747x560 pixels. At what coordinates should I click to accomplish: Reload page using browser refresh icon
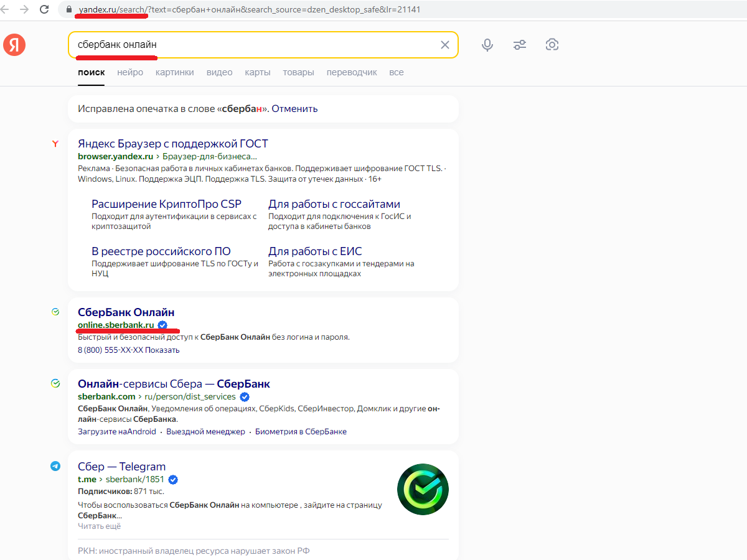[x=44, y=9]
